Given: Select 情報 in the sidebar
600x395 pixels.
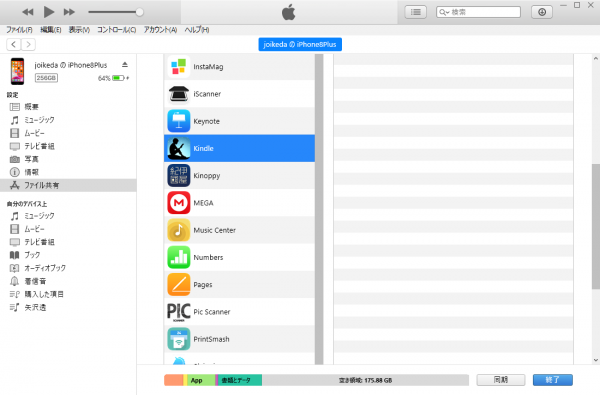Looking at the screenshot, I should (x=68, y=172).
